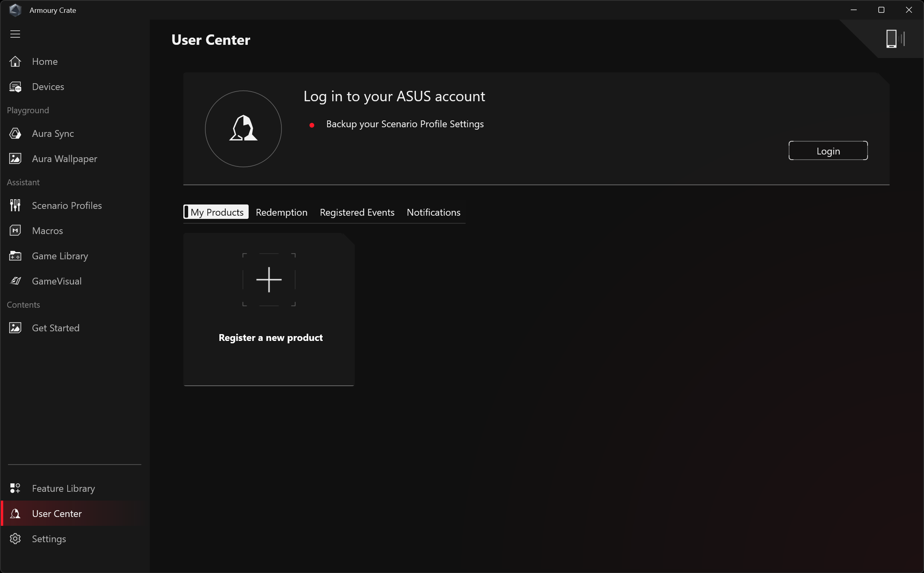Open Home from the sidebar

[x=44, y=62]
